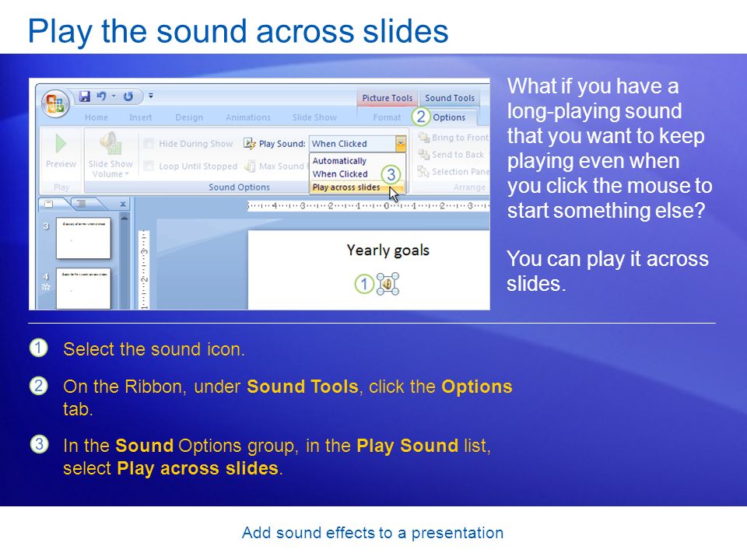747x560 pixels.
Task: Toggle the Loop Until Stopped checkbox
Action: tap(149, 166)
